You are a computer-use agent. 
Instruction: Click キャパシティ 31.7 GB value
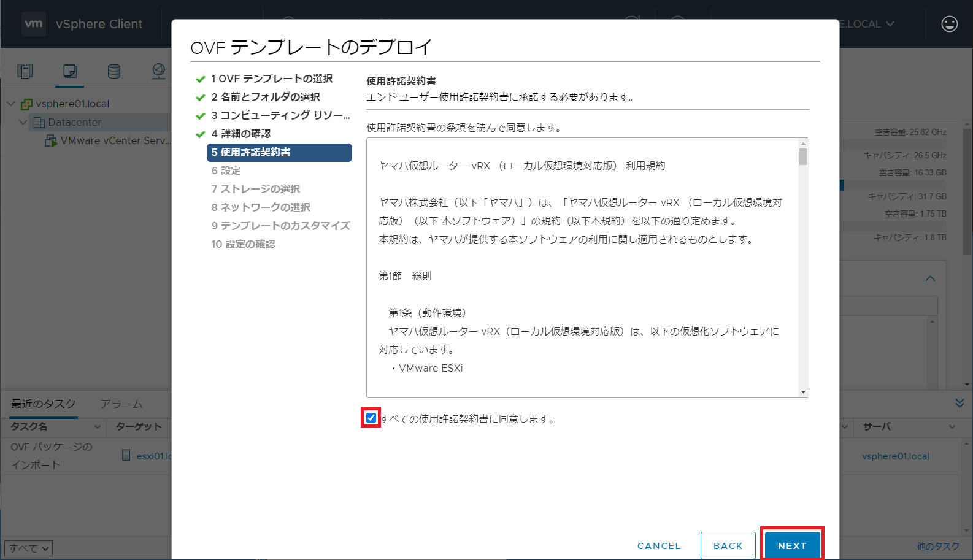pos(907,196)
